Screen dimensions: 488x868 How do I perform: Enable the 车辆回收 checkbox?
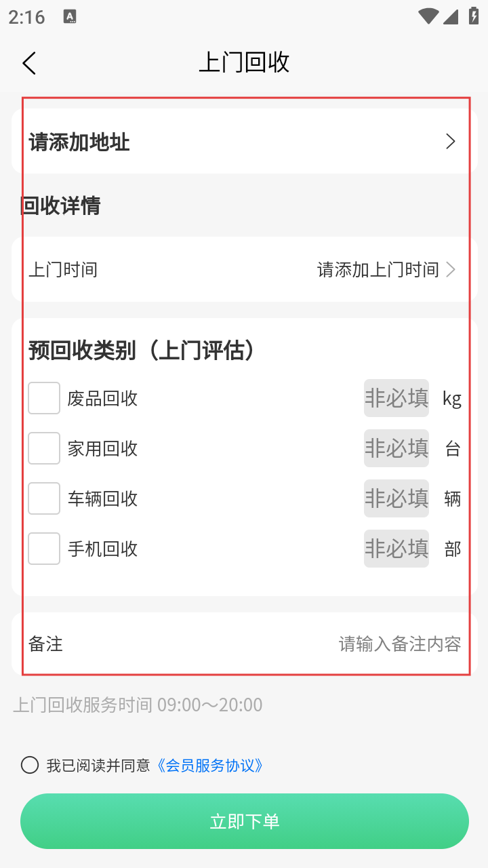coord(44,498)
